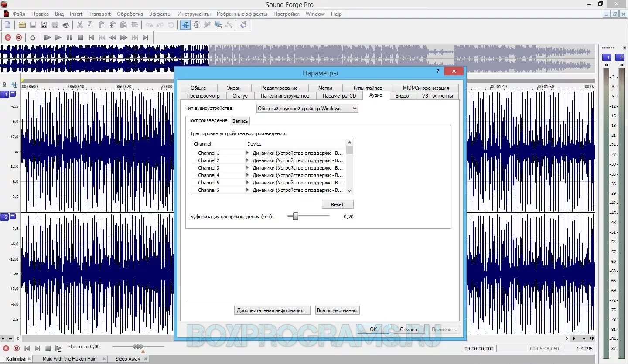628x364 pixels.
Task: Click the dialog help question mark
Action: 438,71
